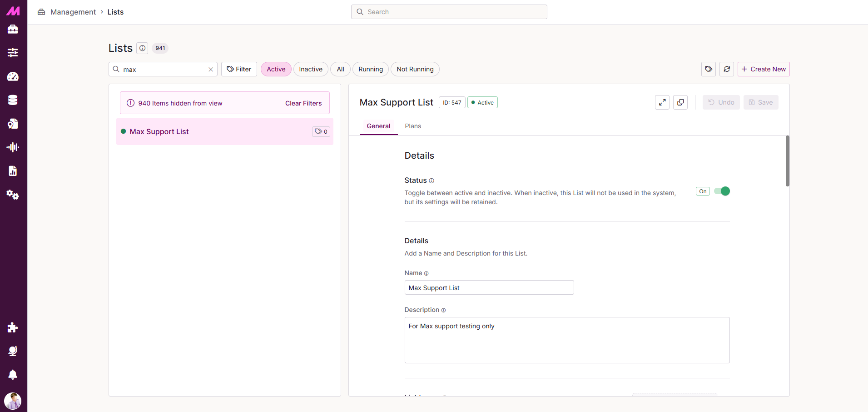Click the Create New button
The height and width of the screenshot is (412, 868).
(x=764, y=69)
